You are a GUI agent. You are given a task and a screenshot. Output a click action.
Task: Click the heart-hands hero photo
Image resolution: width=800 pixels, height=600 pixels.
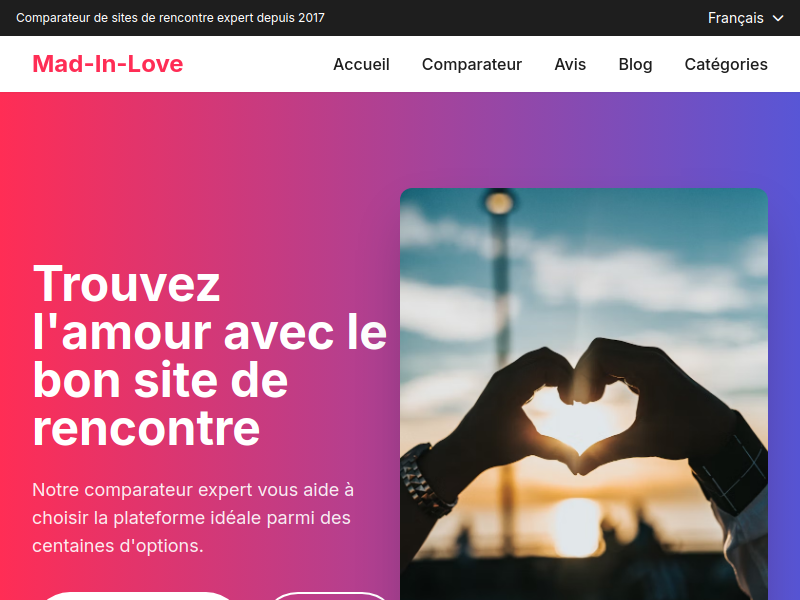[x=584, y=394]
